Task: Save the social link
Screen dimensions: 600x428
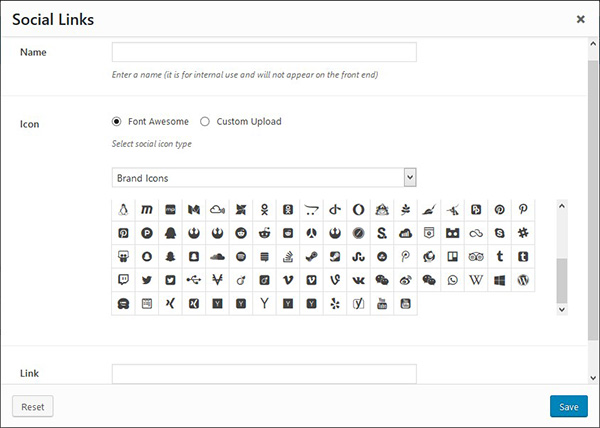Action: coord(569,407)
